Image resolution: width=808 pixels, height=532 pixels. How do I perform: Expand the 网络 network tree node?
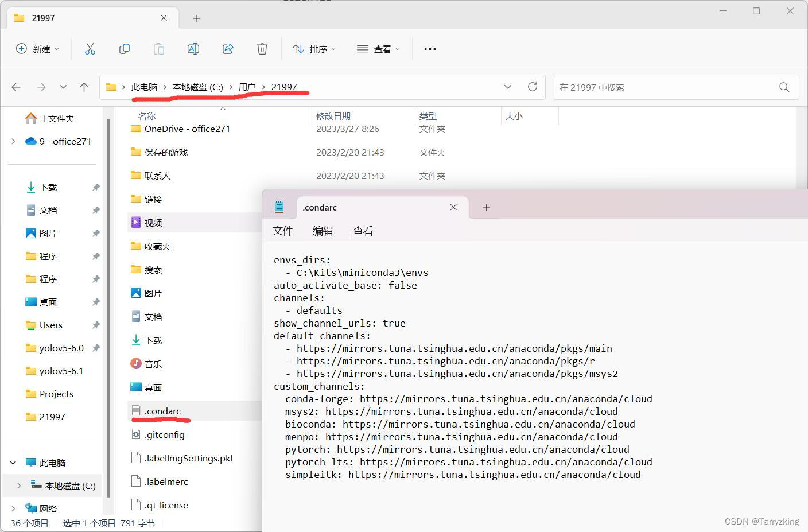tap(13, 508)
